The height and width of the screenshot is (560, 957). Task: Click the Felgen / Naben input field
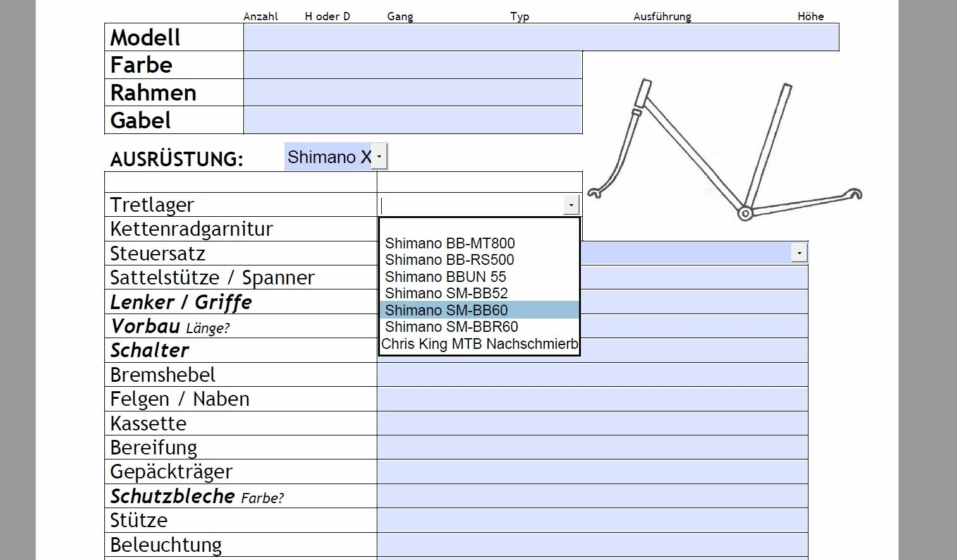(592, 399)
